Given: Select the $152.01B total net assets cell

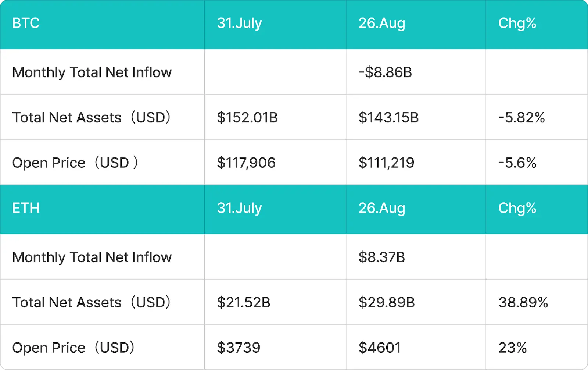Looking at the screenshot, I should coord(275,117).
